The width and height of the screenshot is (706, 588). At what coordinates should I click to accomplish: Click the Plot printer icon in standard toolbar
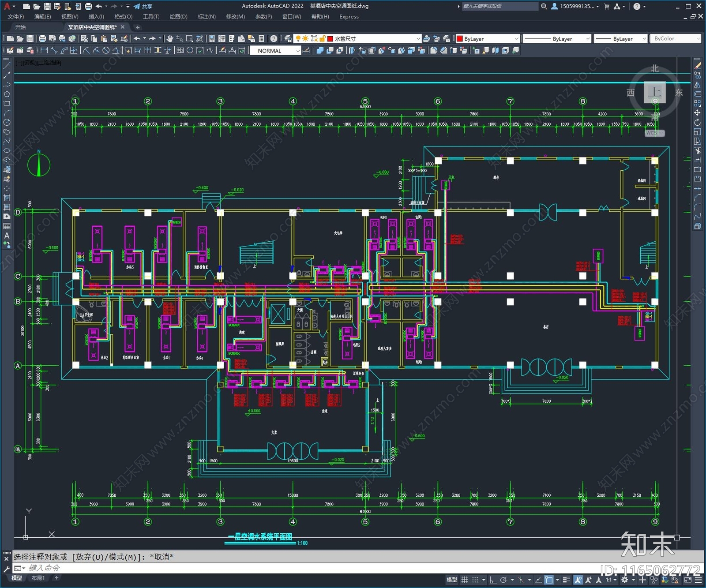point(42,39)
